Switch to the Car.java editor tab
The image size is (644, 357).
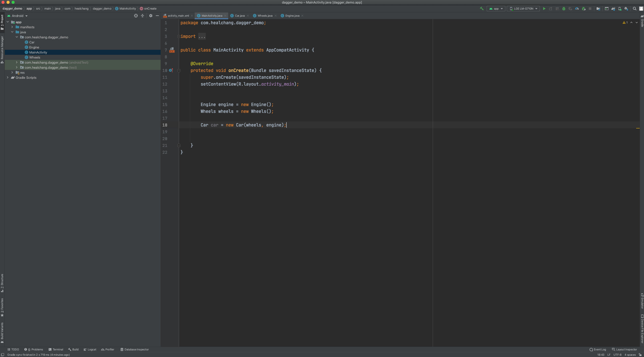tap(239, 16)
